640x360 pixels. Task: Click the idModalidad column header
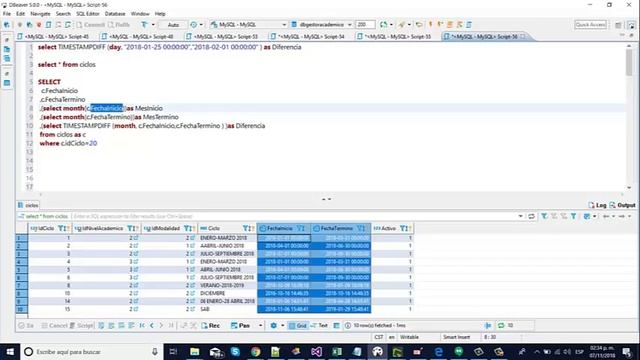click(x=168, y=229)
